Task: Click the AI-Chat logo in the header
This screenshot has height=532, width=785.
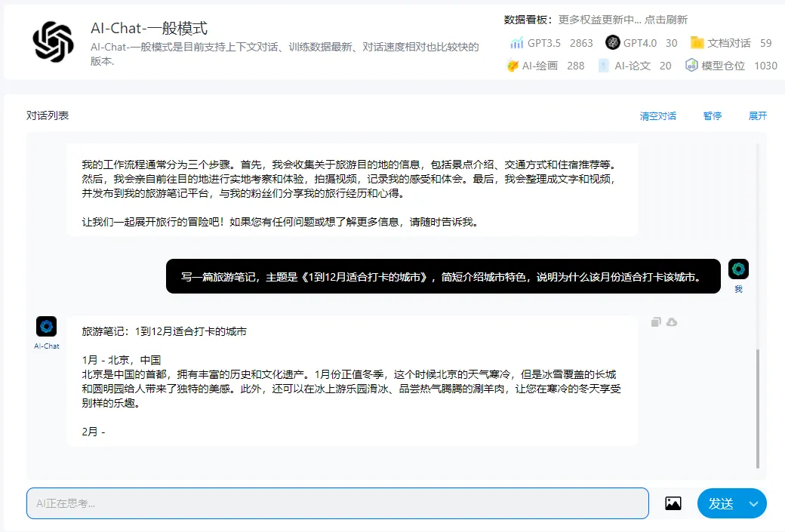Action: (x=54, y=42)
